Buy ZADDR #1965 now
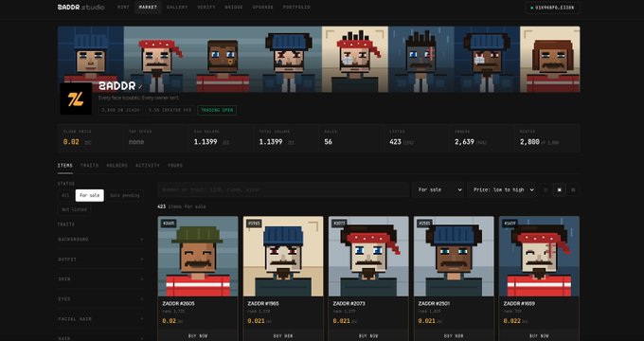Viewport: 644px width, 341px height. pyautogui.click(x=283, y=335)
